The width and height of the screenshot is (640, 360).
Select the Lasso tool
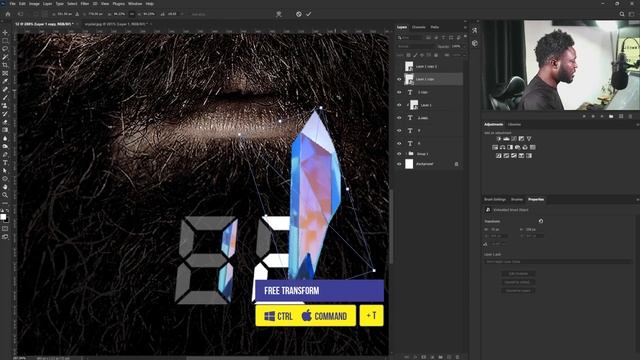pos(5,49)
